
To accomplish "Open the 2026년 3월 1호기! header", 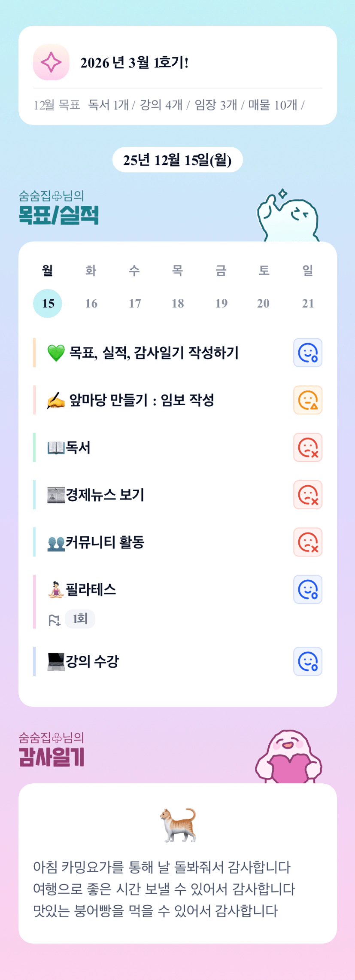I will [x=134, y=63].
